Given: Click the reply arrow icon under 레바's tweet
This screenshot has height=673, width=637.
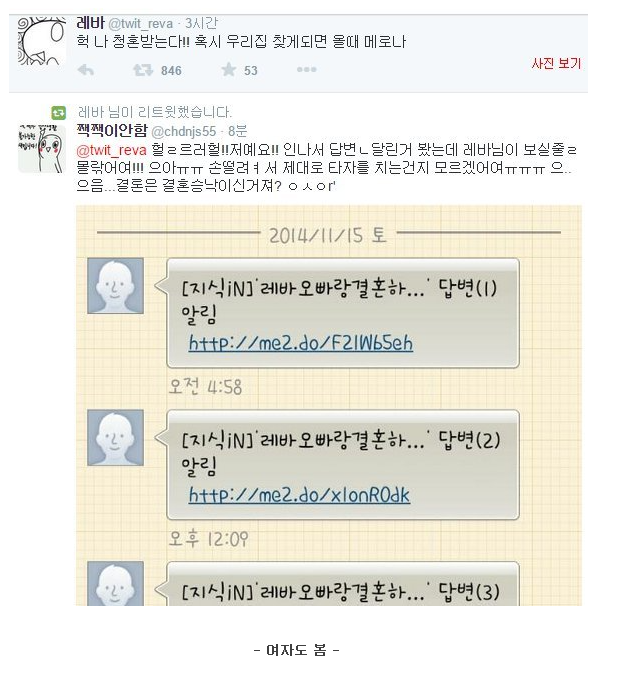Looking at the screenshot, I should tap(86, 70).
